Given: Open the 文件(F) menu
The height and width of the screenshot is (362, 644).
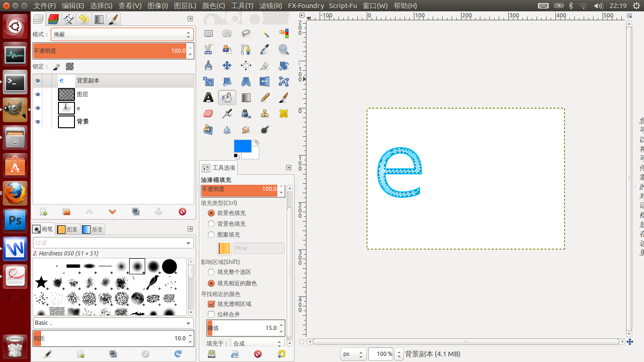Looking at the screenshot, I should [x=45, y=6].
